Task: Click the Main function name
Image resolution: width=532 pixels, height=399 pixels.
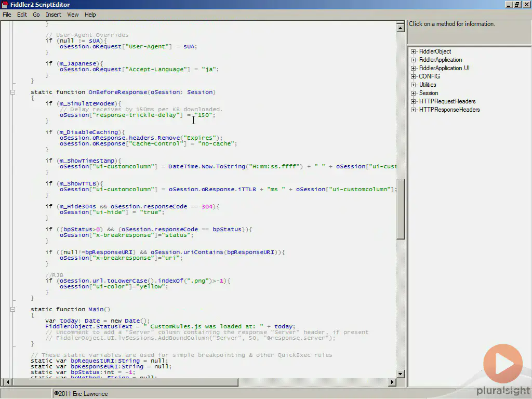Action: coord(96,309)
